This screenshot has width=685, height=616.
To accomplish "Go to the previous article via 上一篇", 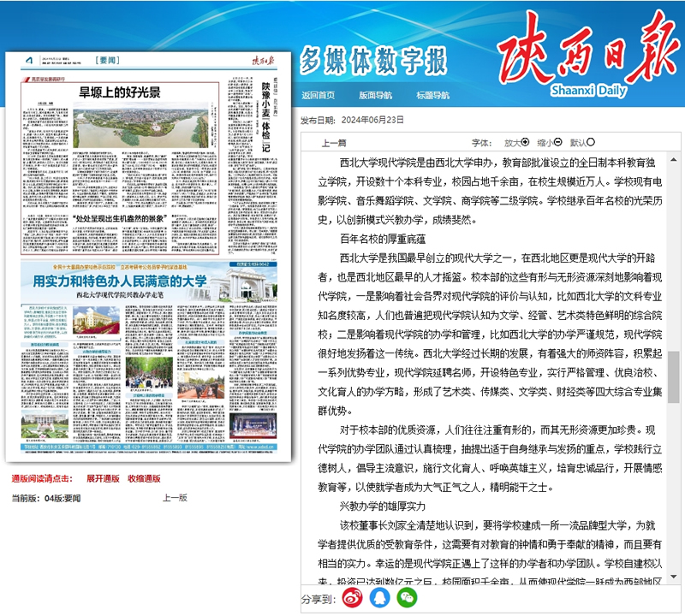I will [x=334, y=143].
